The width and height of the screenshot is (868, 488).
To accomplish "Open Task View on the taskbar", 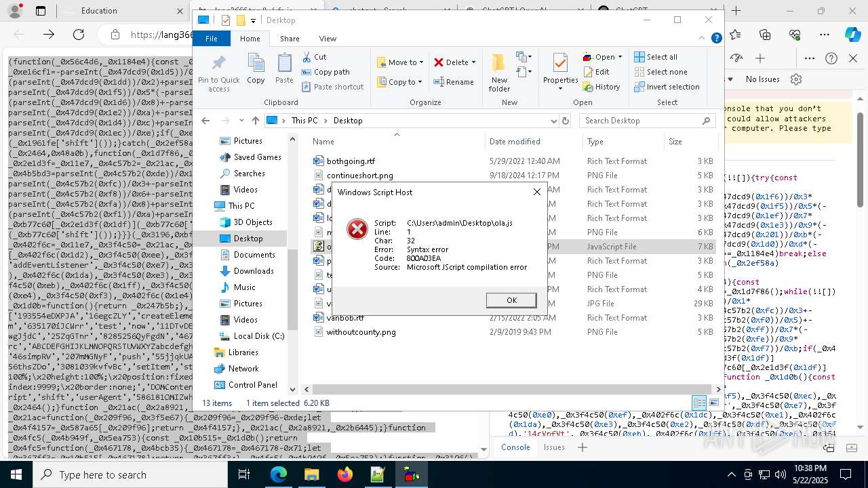I will (244, 474).
